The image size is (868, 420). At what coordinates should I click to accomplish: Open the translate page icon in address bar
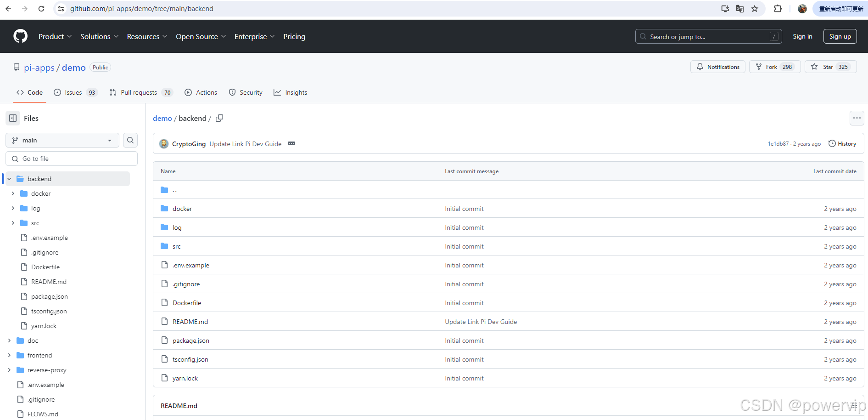point(740,9)
